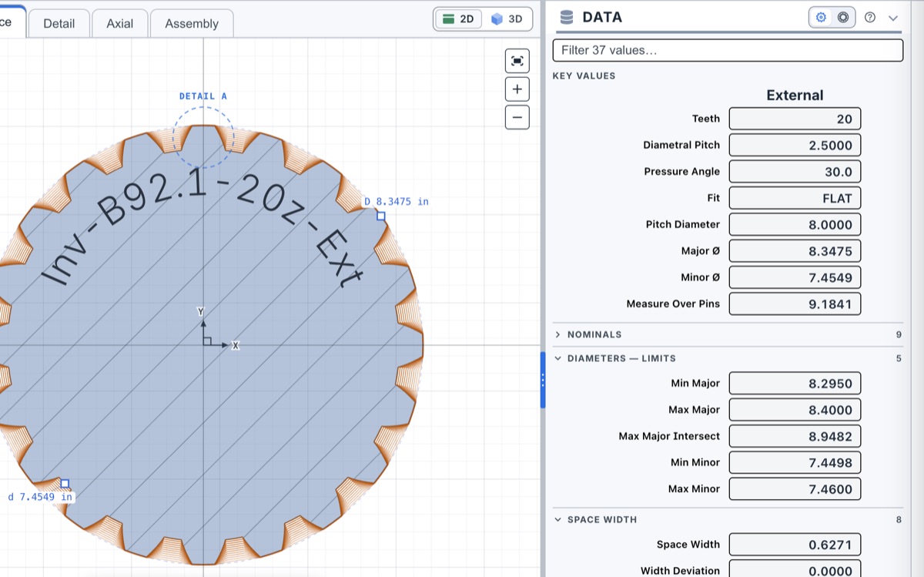Image resolution: width=924 pixels, height=577 pixels.
Task: Click the D 8.3475 in dimension label
Action: click(x=397, y=202)
